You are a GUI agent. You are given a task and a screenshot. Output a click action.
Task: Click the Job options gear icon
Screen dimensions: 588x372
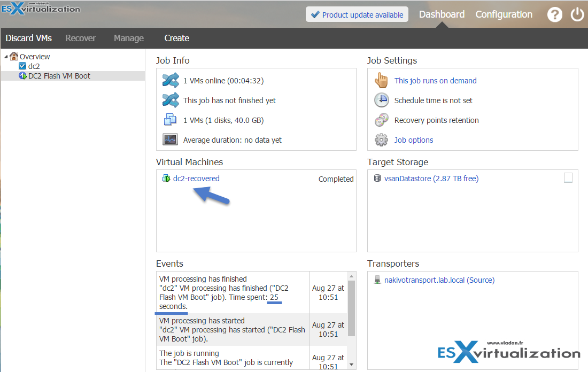point(381,140)
